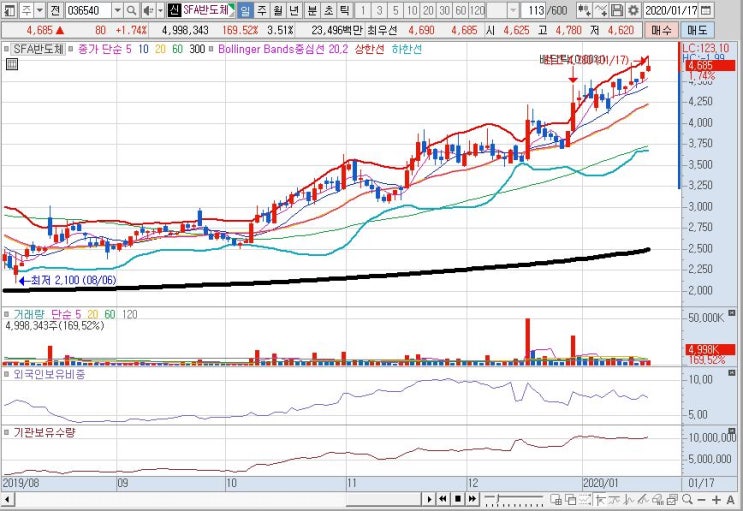The image size is (743, 511).
Task: Select the tick (틱) chart tab
Action: [x=344, y=10]
